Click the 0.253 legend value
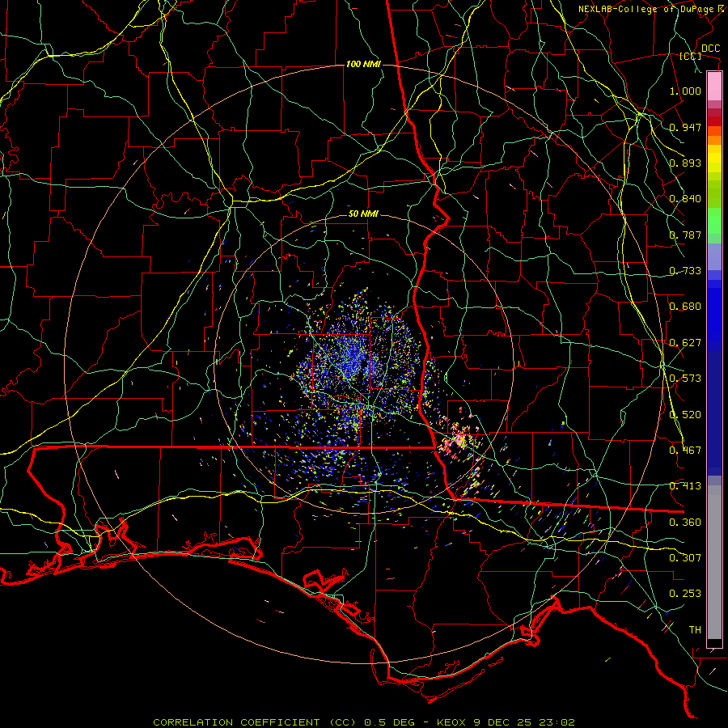Viewport: 728px width, 728px height. [x=685, y=594]
